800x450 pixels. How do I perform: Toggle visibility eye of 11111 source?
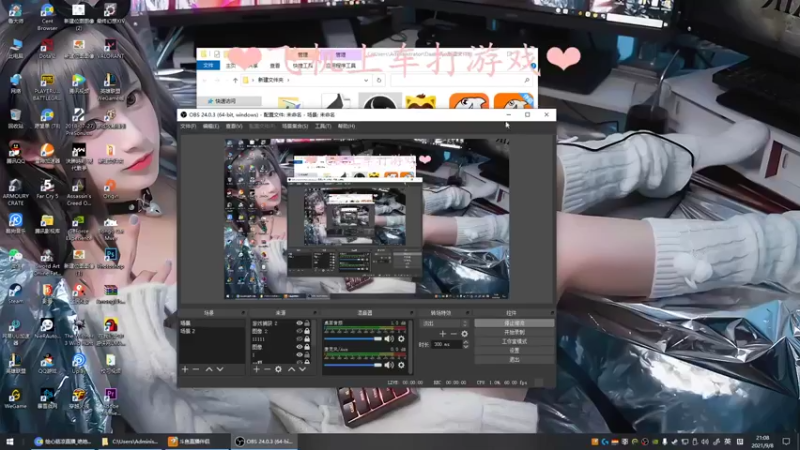(x=299, y=339)
